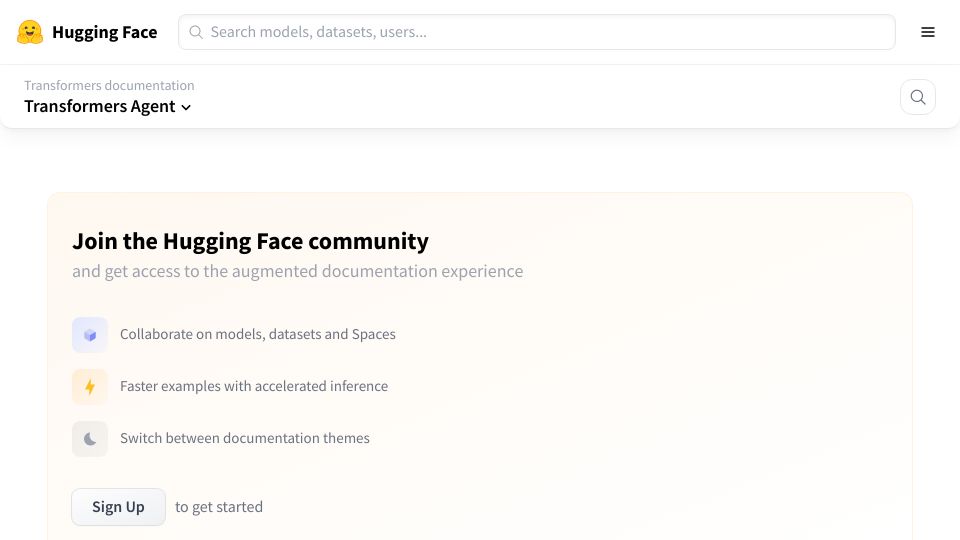Open the hamburger menu icon
The width and height of the screenshot is (960, 540).
click(928, 32)
